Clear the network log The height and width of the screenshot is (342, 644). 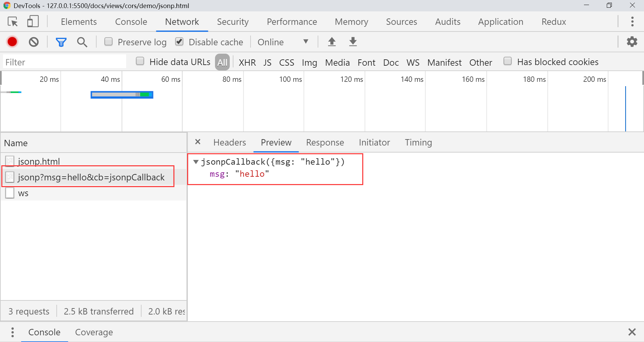34,42
